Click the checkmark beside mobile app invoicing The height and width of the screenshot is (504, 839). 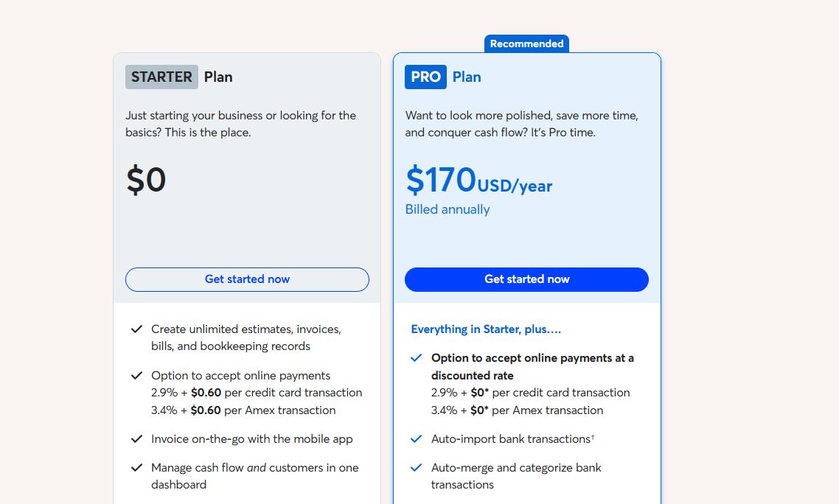coord(136,438)
